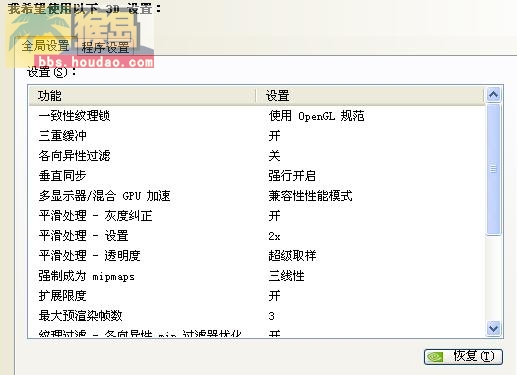Select 平滑处理 - 设置 row

click(x=257, y=236)
